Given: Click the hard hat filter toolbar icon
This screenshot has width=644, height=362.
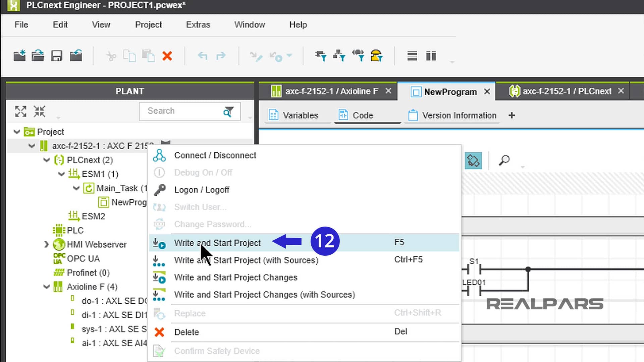Looking at the screenshot, I should 376,56.
